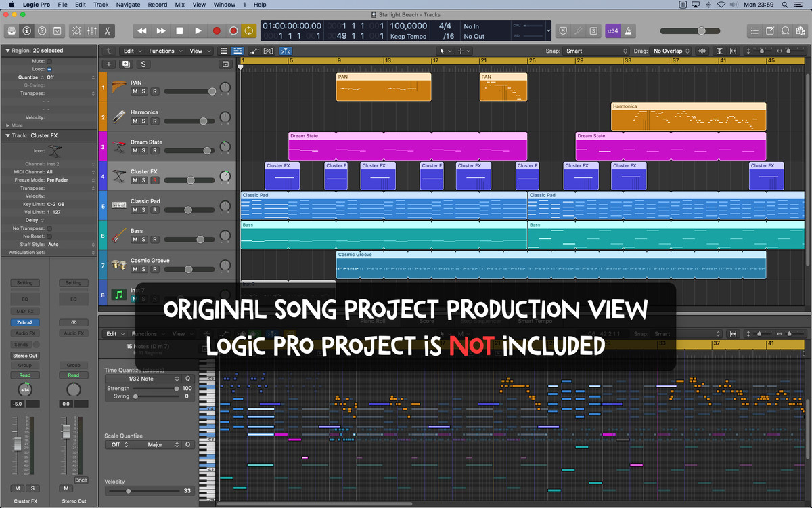
Task: Open Quick Help question-mark icon
Action: tap(42, 30)
